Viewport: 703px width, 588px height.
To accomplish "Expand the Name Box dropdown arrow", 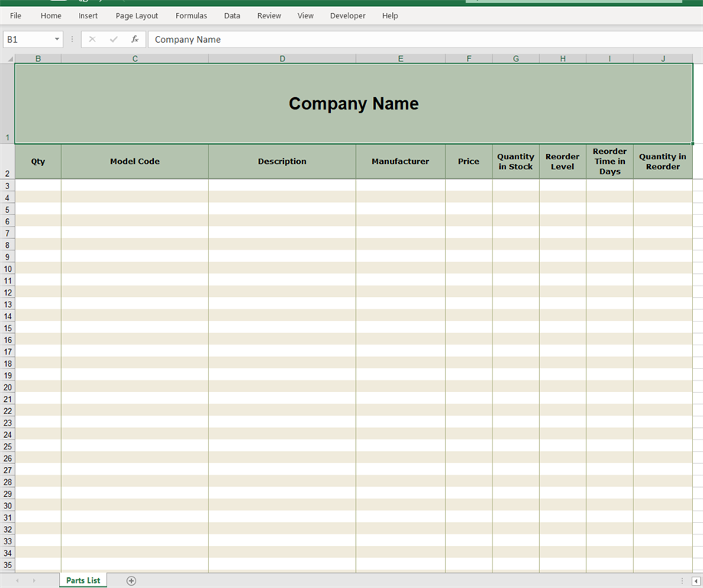I will (x=57, y=40).
